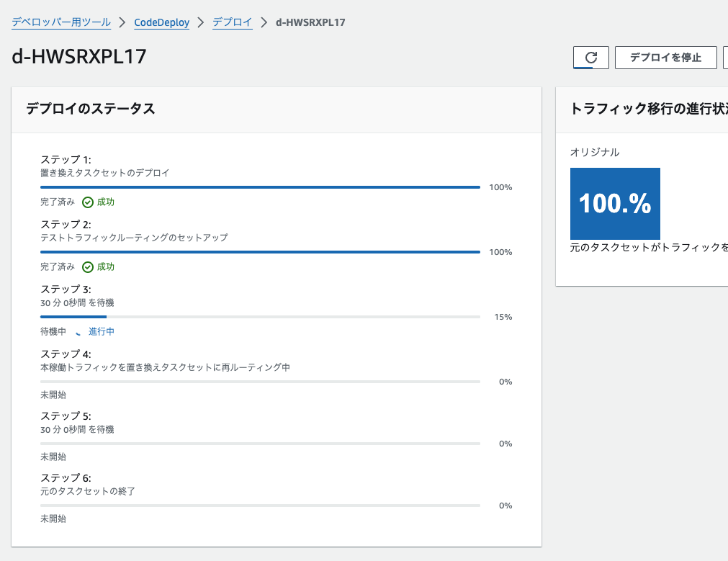Click the 15% value for Step 3
Viewport: 728px width, 561px height.
(503, 317)
